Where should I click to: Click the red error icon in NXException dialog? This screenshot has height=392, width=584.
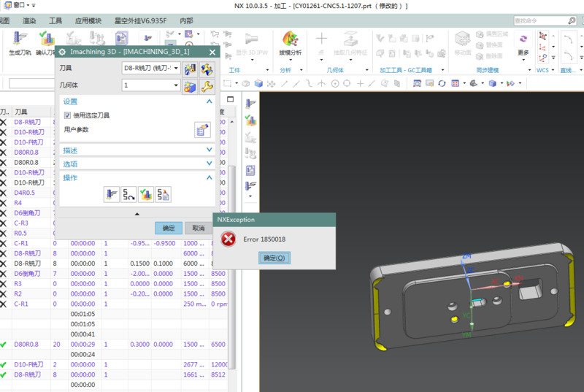pyautogui.click(x=228, y=239)
